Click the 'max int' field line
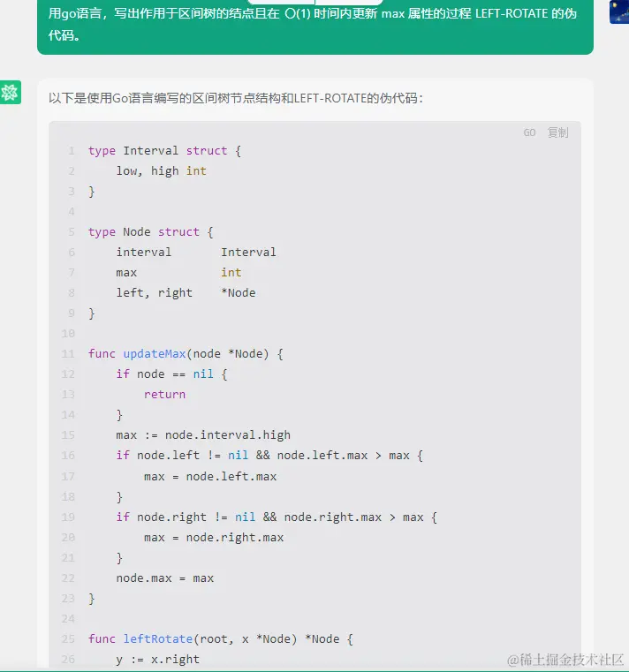This screenshot has height=672, width=629. (178, 273)
